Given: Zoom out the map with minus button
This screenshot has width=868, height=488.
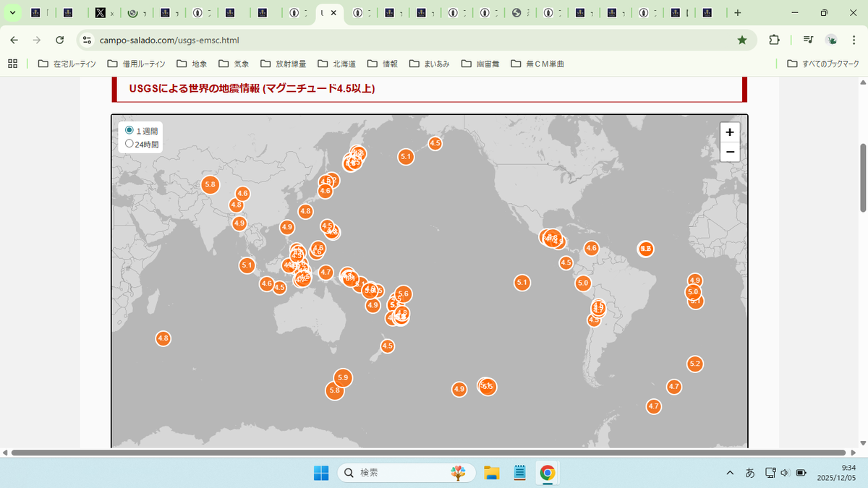Looking at the screenshot, I should pyautogui.click(x=730, y=152).
